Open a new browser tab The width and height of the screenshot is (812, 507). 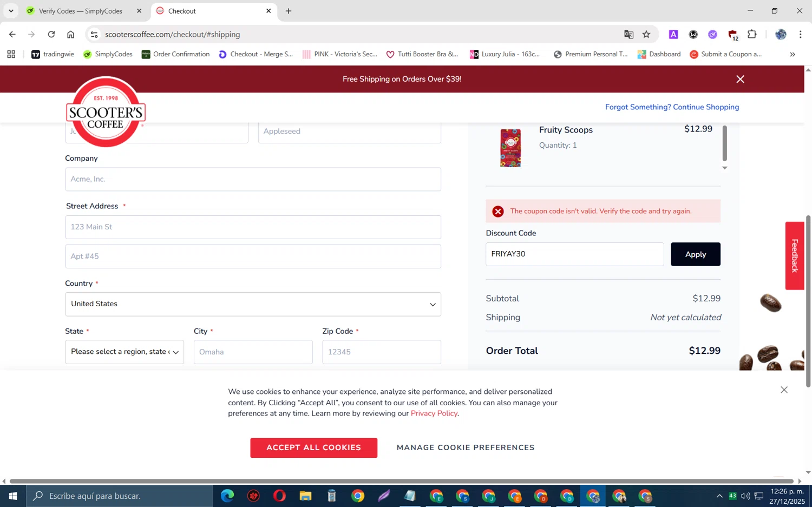point(289,11)
